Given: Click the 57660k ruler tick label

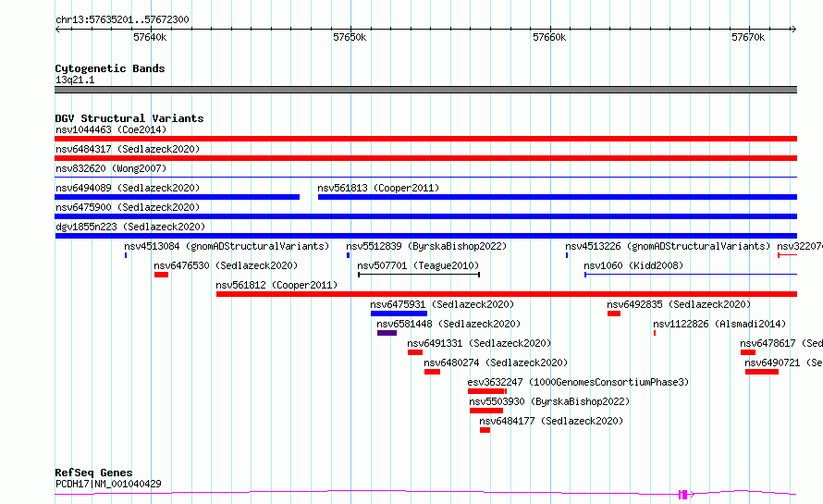Looking at the screenshot, I should 549,37.
